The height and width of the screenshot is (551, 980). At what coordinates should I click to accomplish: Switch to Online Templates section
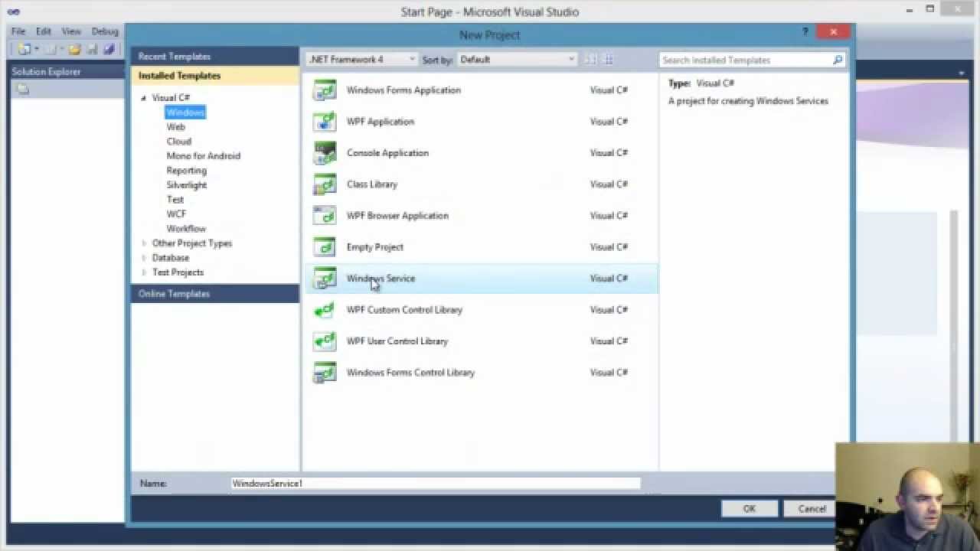(x=214, y=294)
